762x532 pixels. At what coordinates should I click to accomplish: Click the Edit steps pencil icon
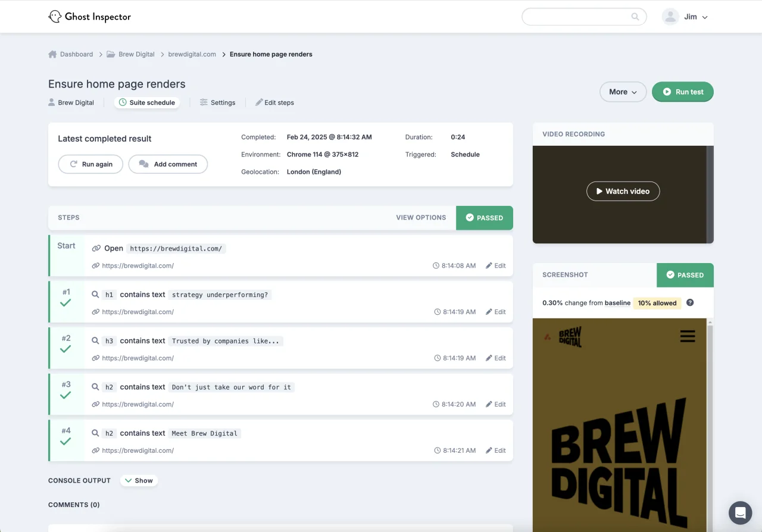click(259, 102)
